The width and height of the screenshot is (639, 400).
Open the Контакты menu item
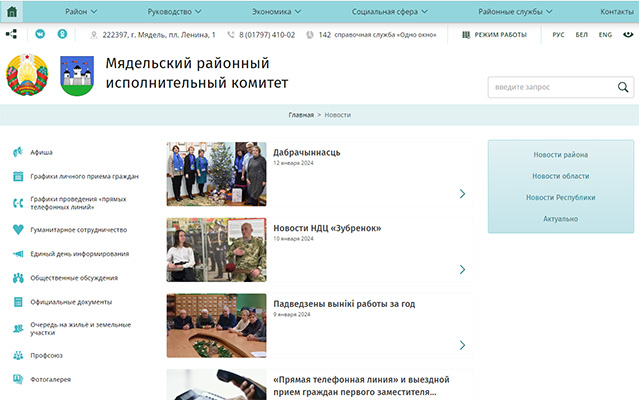point(616,11)
